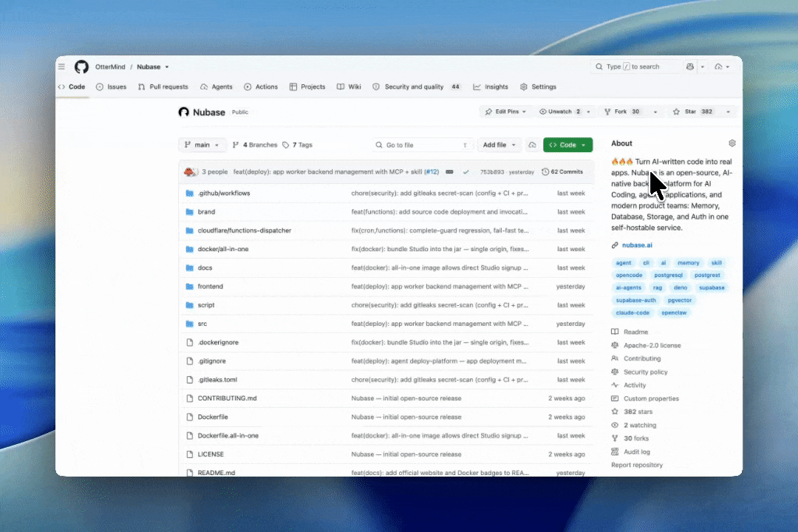The height and width of the screenshot is (532, 798).
Task: Click the license scales icon
Action: pyautogui.click(x=615, y=345)
